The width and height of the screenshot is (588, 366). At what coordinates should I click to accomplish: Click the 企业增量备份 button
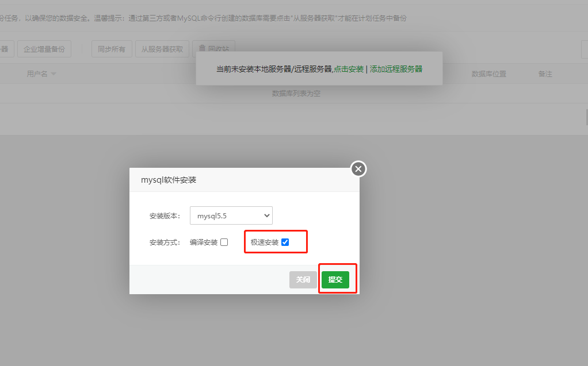point(44,49)
